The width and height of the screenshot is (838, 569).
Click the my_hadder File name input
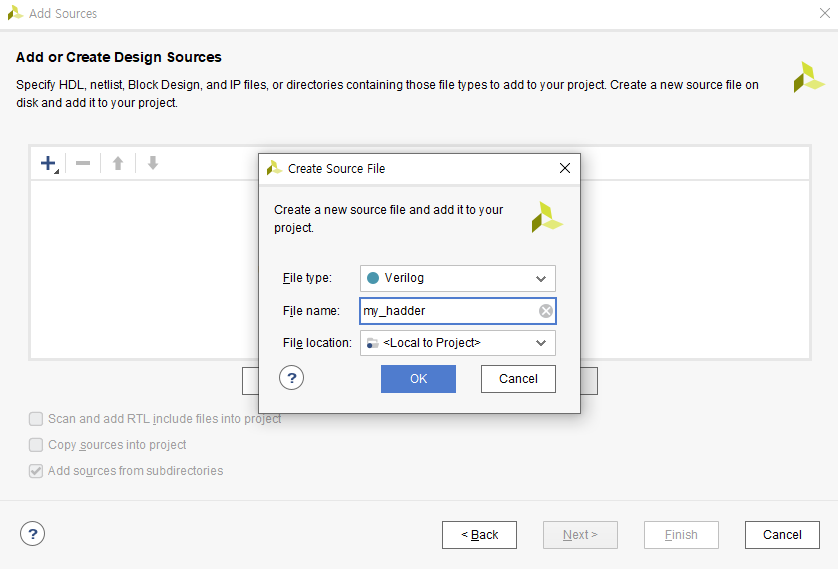pos(457,311)
